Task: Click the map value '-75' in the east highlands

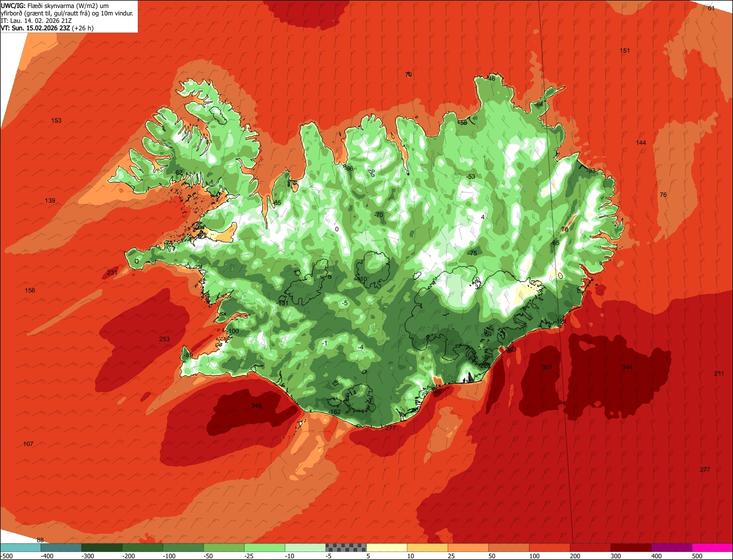Action: click(x=472, y=253)
